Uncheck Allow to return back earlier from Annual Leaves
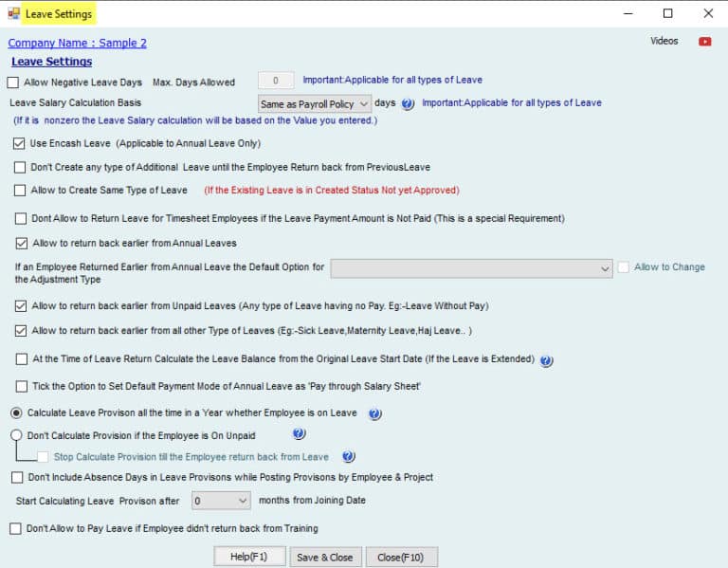Image resolution: width=728 pixels, height=568 pixels. (x=22, y=244)
